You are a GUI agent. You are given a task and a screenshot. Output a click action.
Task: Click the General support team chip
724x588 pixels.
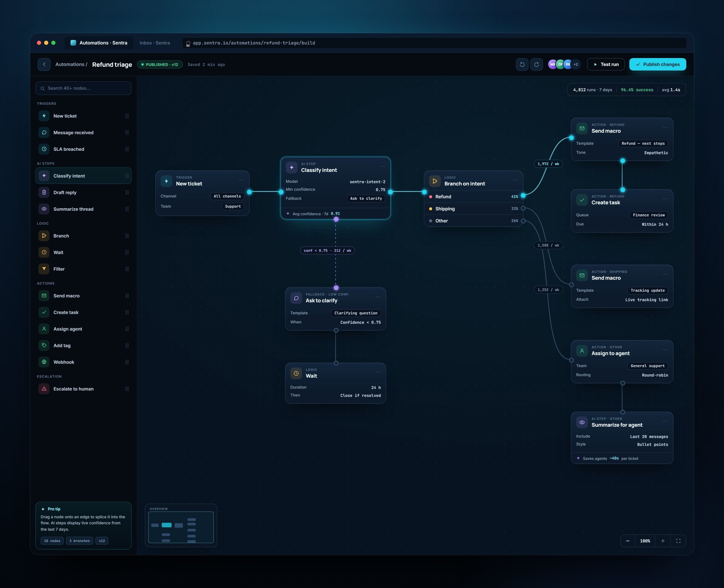[647, 366]
